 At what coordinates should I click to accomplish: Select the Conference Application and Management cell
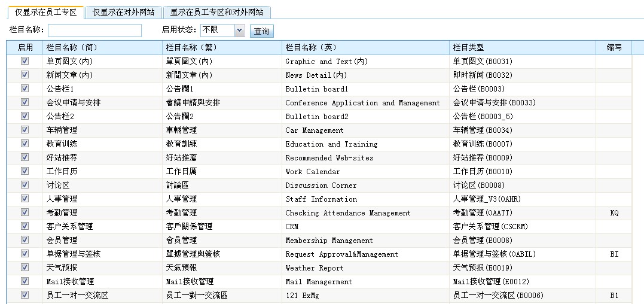(x=362, y=103)
